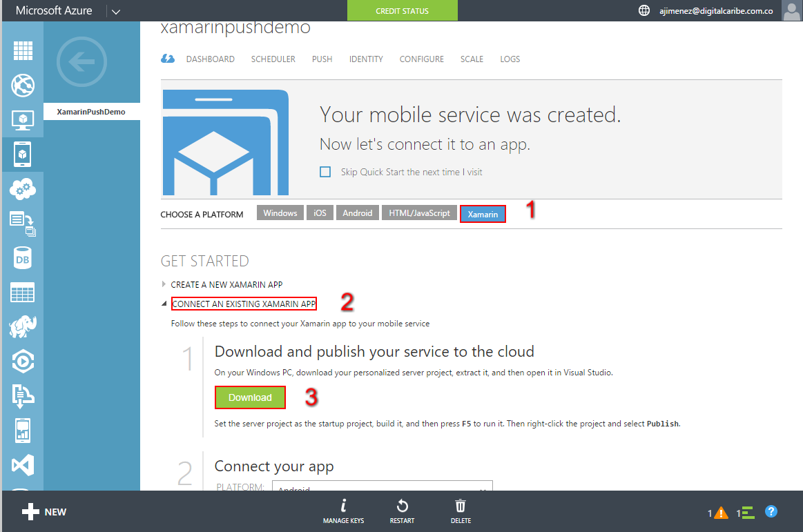803x532 pixels.
Task: Click the account email ajimenez@digitalcaribe.com.co
Action: point(716,11)
